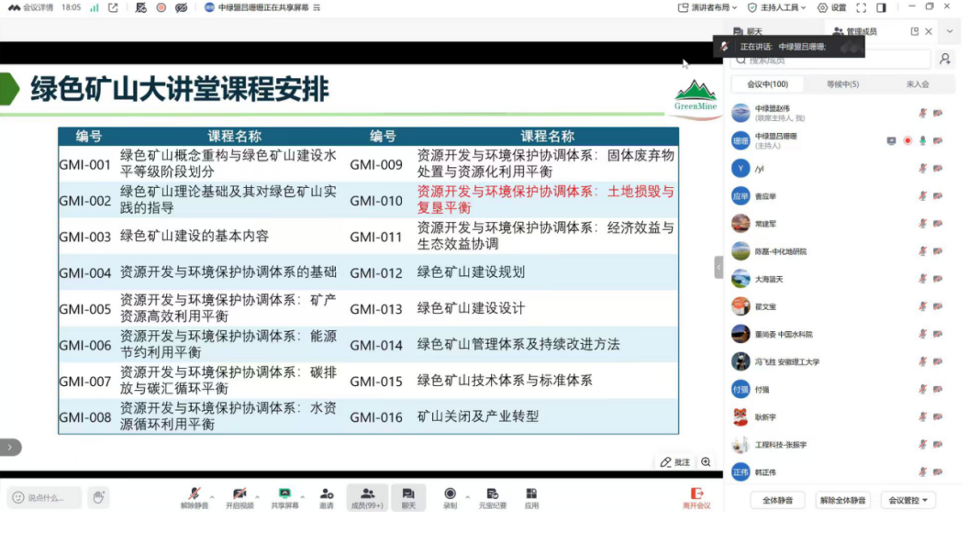Switch to the 未入会 tab
The width and height of the screenshot is (980, 543).
(x=917, y=84)
